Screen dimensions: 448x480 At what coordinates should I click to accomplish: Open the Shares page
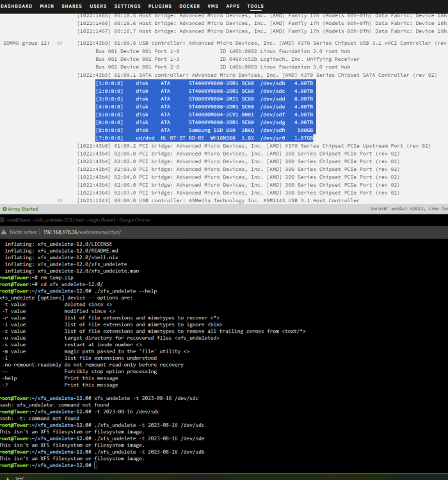tap(72, 6)
